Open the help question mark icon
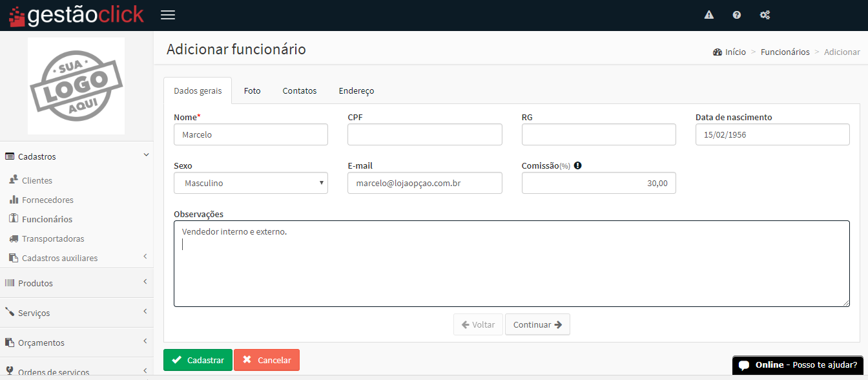This screenshot has height=380, width=868. [737, 15]
